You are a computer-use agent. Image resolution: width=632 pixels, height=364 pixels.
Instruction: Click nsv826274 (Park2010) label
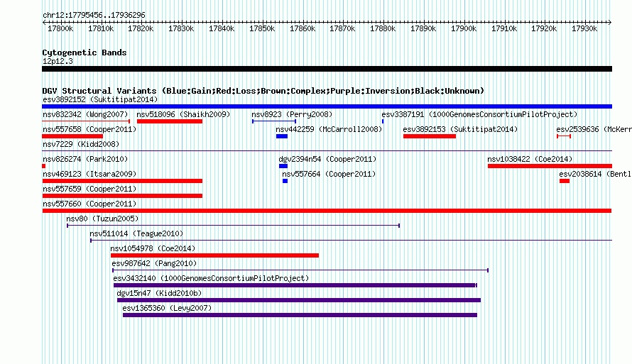pyautogui.click(x=85, y=159)
